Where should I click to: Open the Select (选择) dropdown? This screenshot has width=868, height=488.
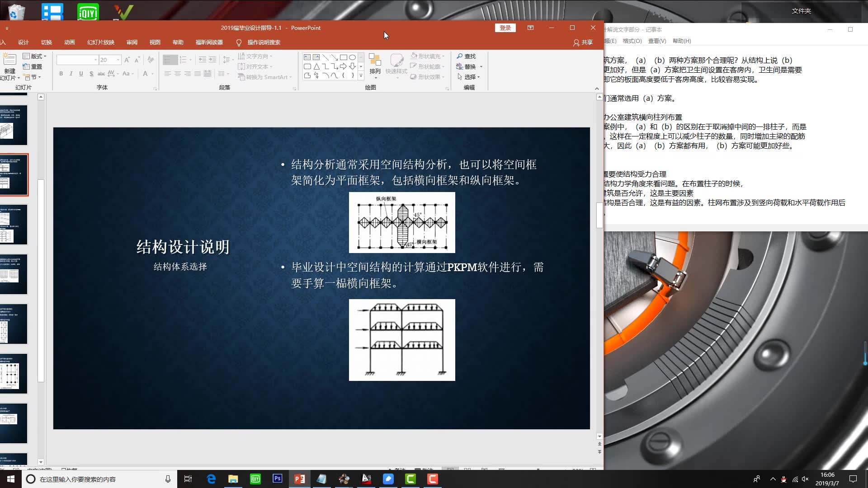[469, 77]
